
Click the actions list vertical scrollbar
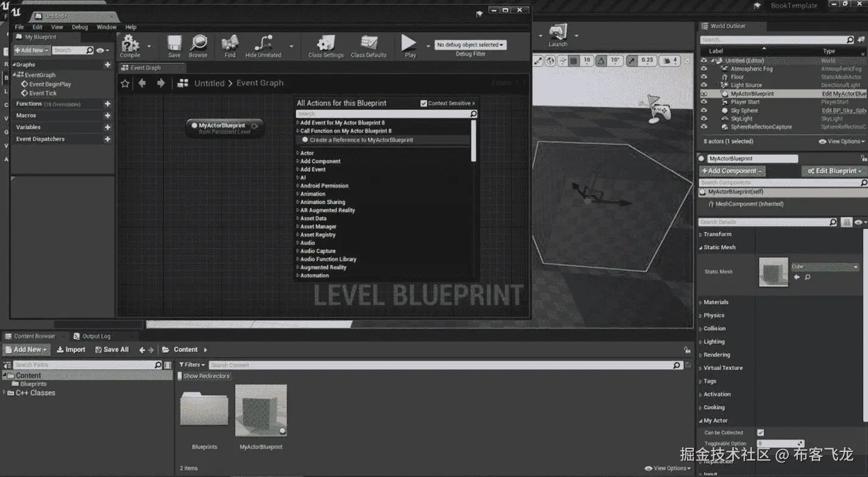pos(473,141)
